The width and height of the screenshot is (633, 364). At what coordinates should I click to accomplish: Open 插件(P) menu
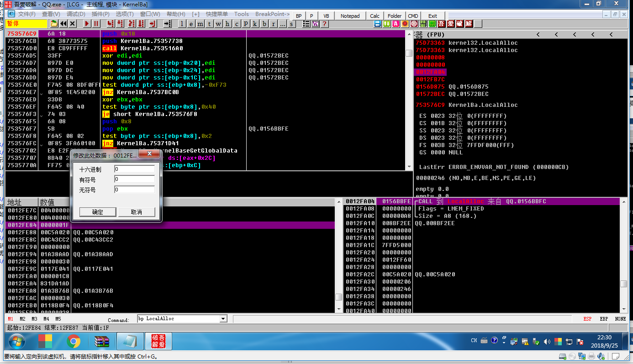(100, 14)
